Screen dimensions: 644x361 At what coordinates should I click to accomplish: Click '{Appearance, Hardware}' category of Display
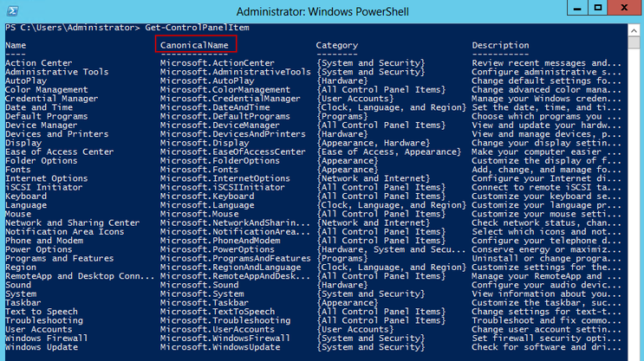[373, 143]
